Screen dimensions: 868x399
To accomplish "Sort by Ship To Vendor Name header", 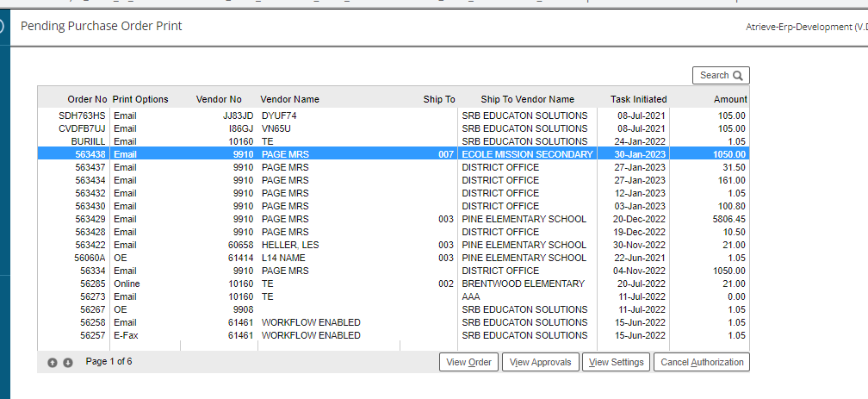I will [x=527, y=99].
